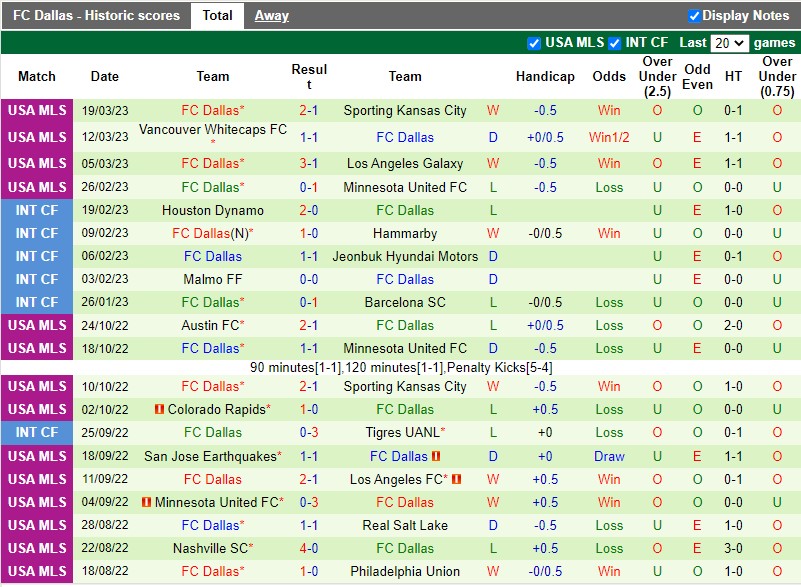Click HT score 3-0 in Nashville row
The width and height of the screenshot is (801, 587).
pyautogui.click(x=733, y=548)
